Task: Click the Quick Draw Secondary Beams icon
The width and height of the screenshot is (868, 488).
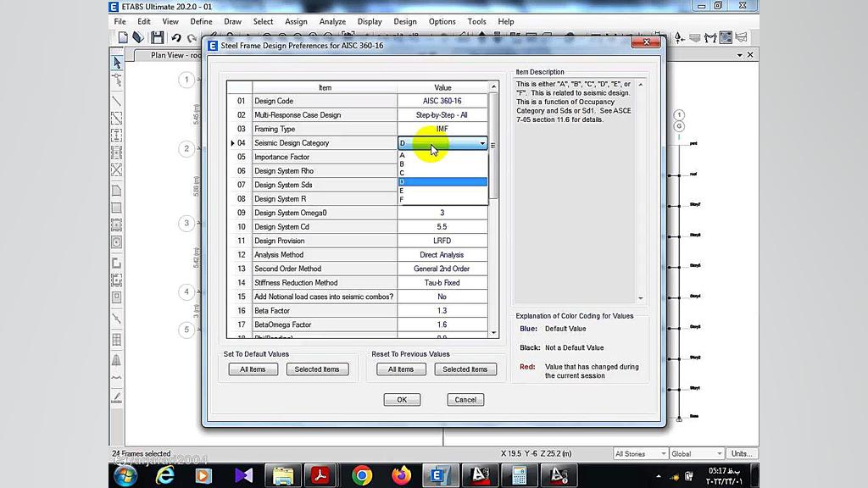Action: 117,152
